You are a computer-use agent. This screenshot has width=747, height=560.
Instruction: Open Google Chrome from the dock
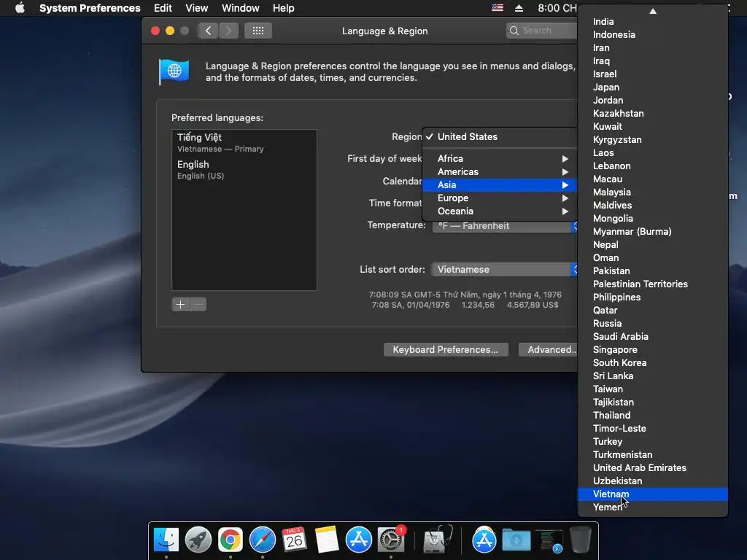coord(231,540)
